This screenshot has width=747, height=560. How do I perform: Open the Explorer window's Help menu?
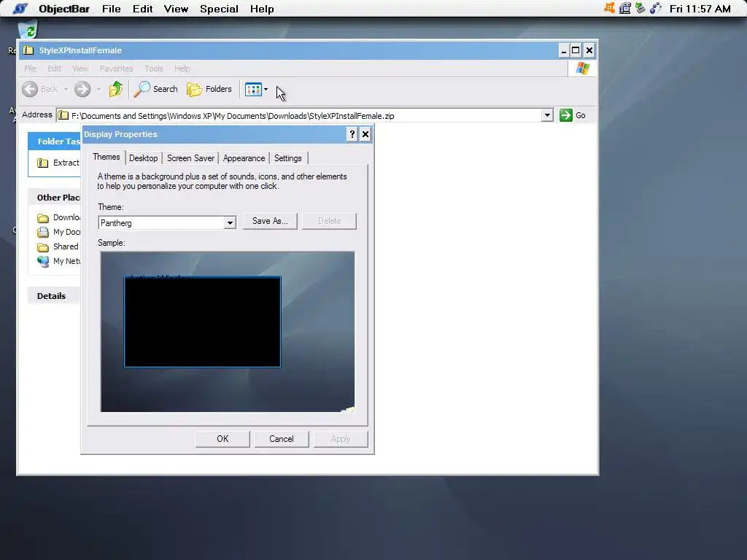coord(182,69)
